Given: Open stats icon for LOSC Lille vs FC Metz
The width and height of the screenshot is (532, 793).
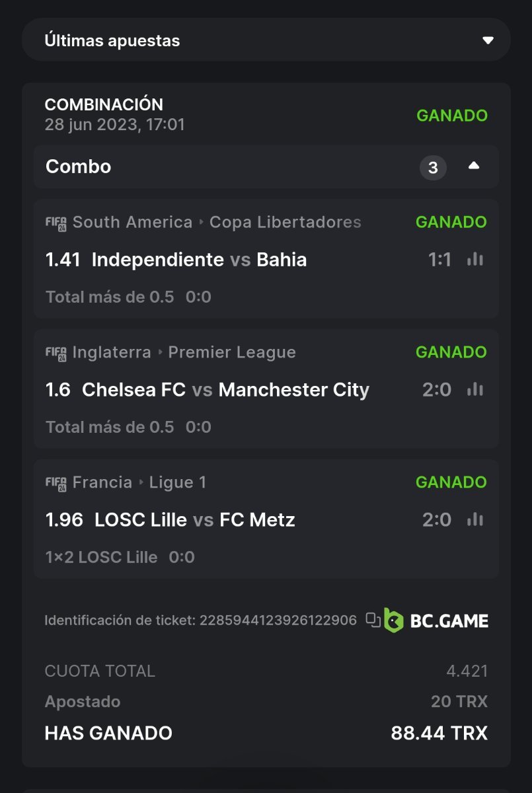Looking at the screenshot, I should pyautogui.click(x=475, y=520).
